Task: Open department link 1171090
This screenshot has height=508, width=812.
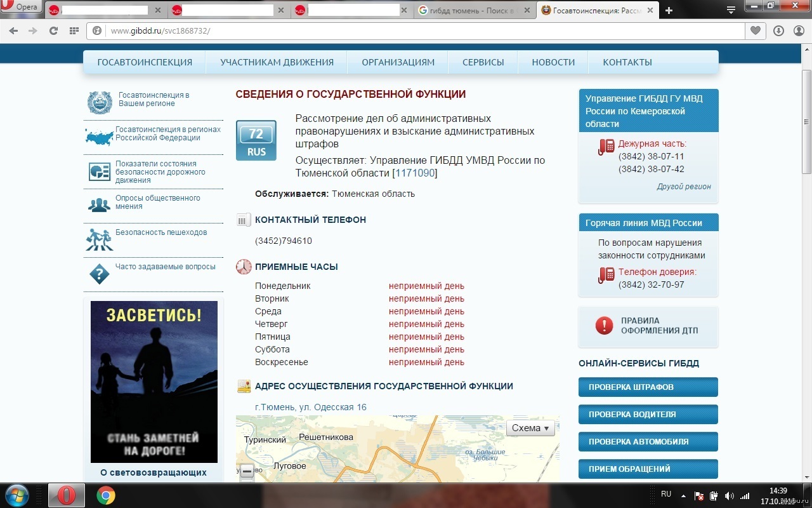Action: click(x=415, y=173)
